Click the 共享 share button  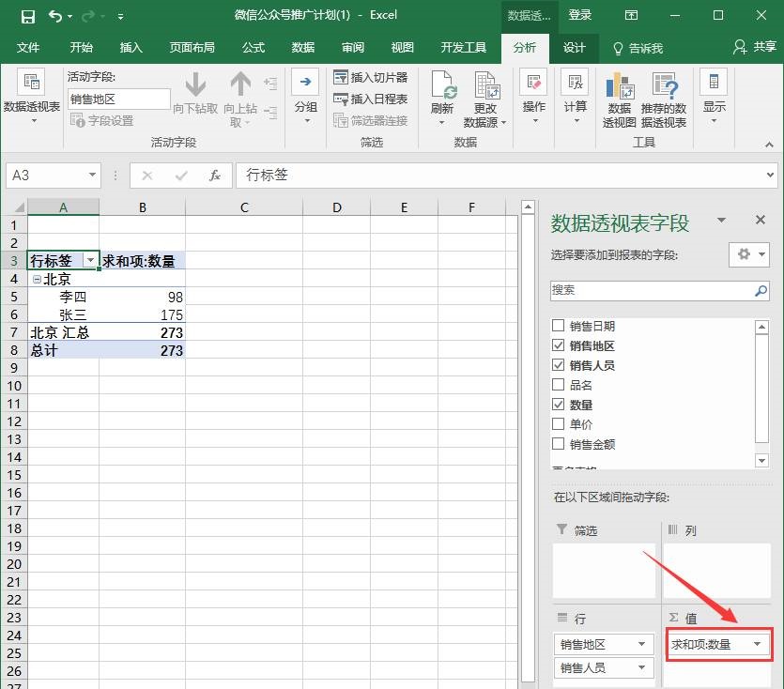(758, 48)
